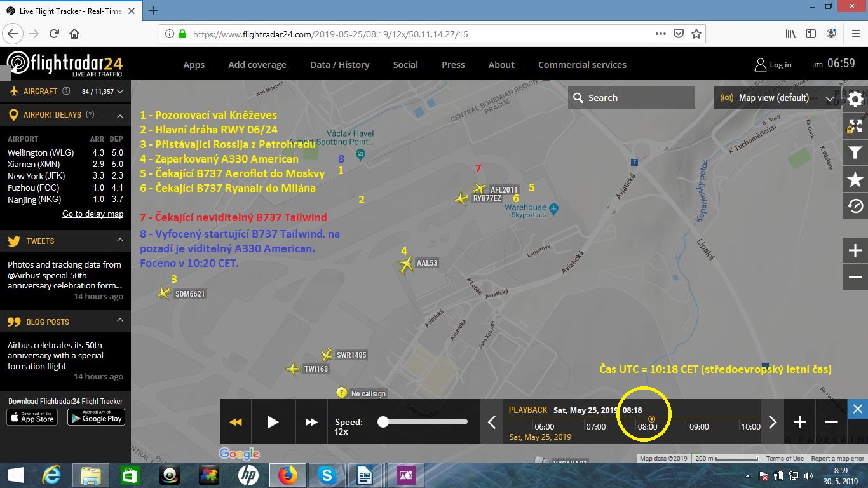Select the No callsign marker
Screen dimensions: 868x488
pyautogui.click(x=342, y=393)
